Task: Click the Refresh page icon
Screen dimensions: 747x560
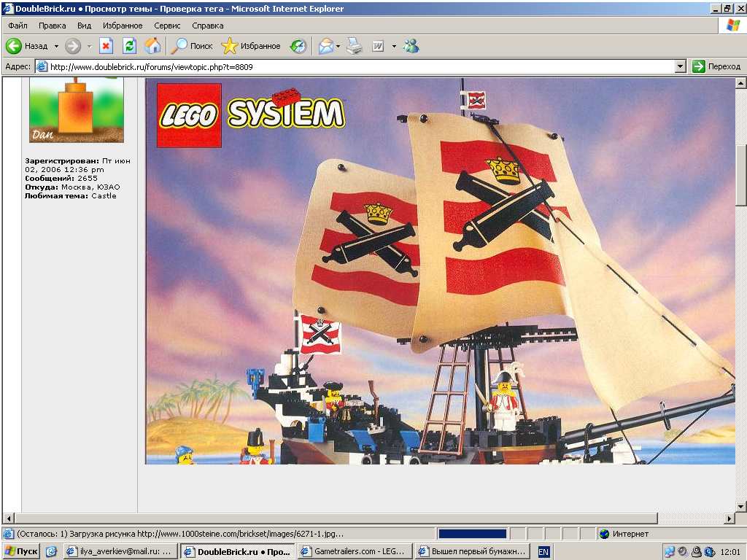Action: point(129,46)
